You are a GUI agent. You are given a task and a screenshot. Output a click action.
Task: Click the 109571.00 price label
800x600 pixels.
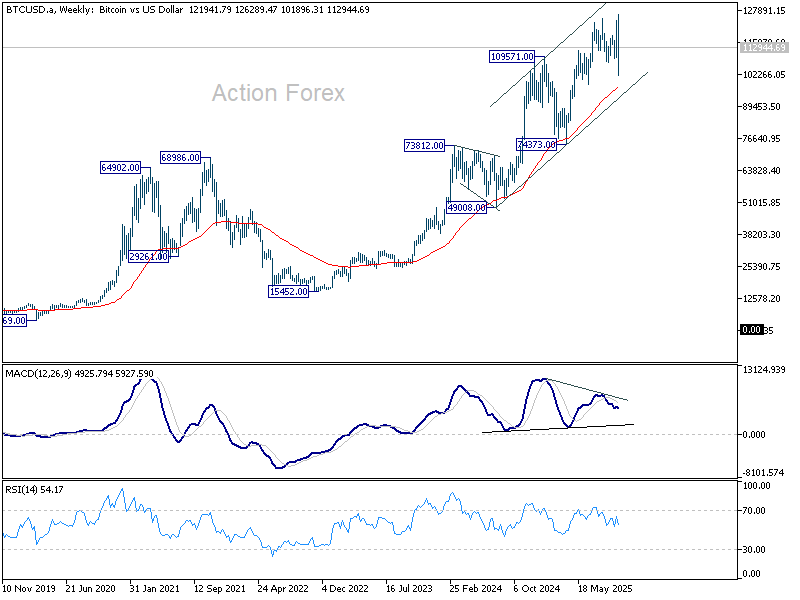(512, 57)
